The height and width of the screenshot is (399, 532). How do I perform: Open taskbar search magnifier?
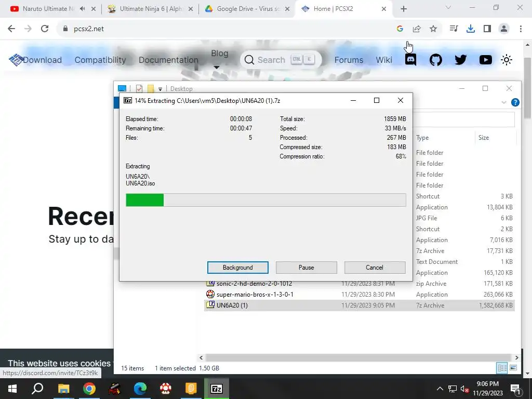point(37,389)
